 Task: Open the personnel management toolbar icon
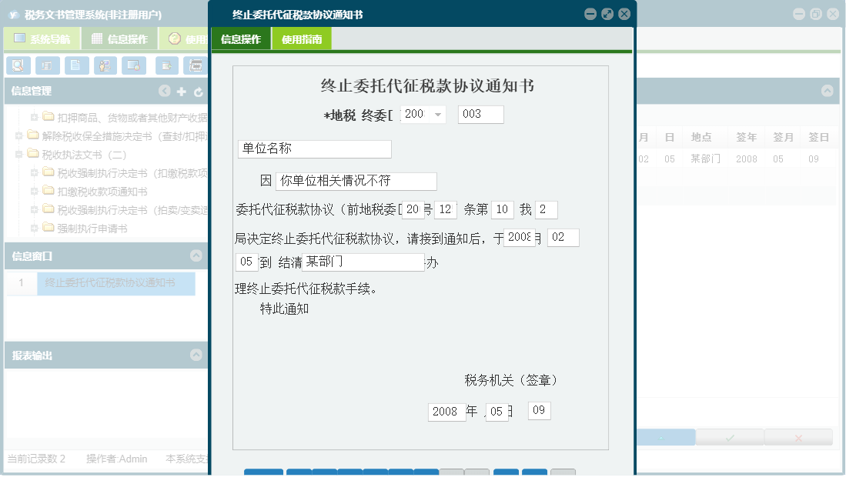pyautogui.click(x=105, y=65)
